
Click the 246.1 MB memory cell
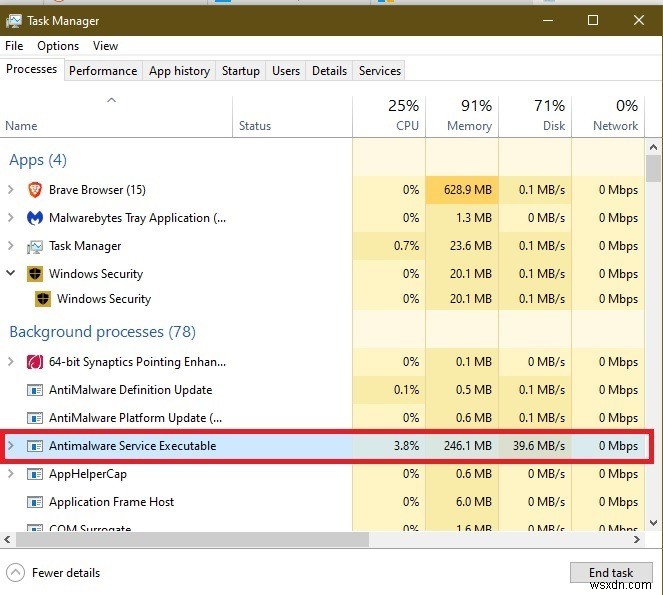(462, 446)
